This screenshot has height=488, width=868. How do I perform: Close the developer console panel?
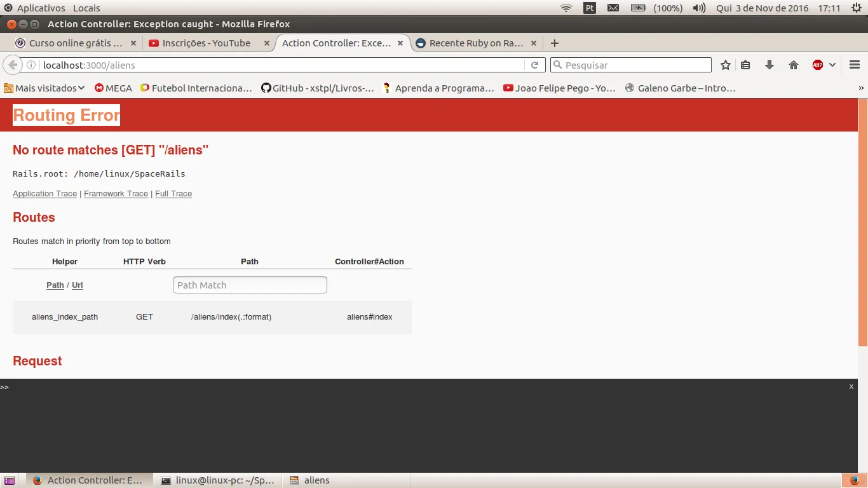[851, 386]
